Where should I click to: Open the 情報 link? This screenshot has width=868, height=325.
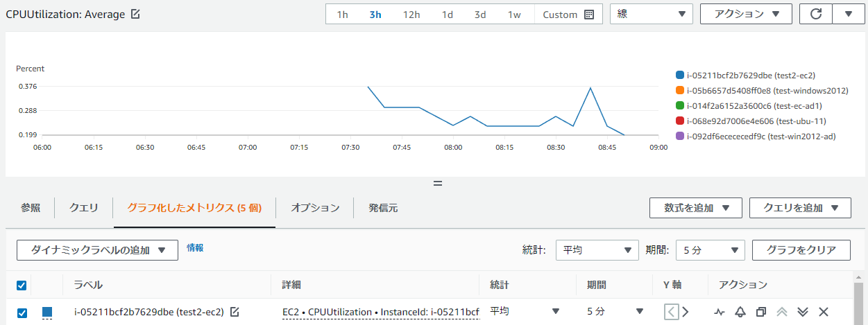point(195,247)
